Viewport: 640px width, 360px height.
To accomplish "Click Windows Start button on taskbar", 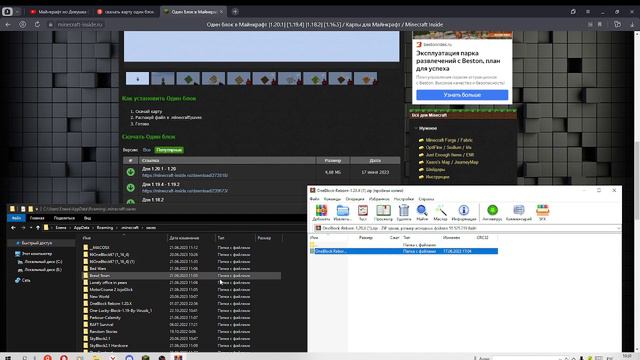I will pos(8,358).
